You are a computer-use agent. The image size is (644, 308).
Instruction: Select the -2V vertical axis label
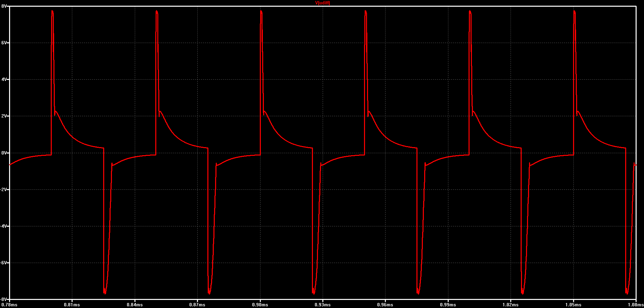click(x=3, y=189)
